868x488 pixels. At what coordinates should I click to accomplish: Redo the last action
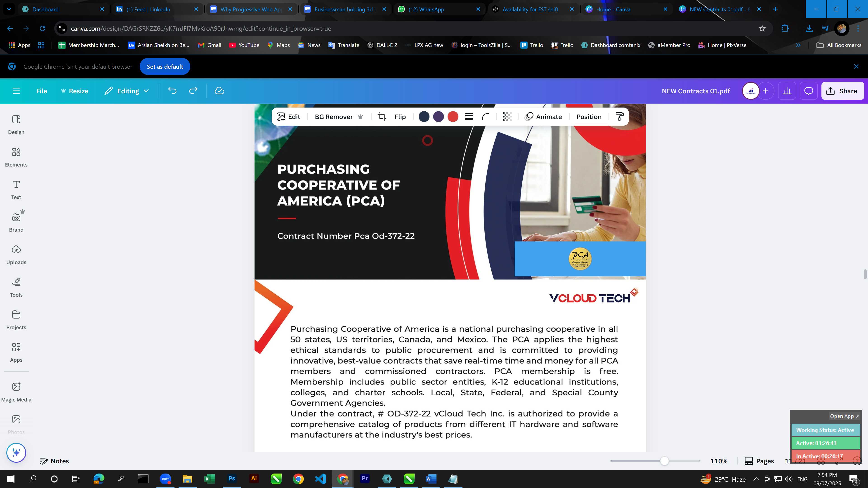[x=193, y=91]
